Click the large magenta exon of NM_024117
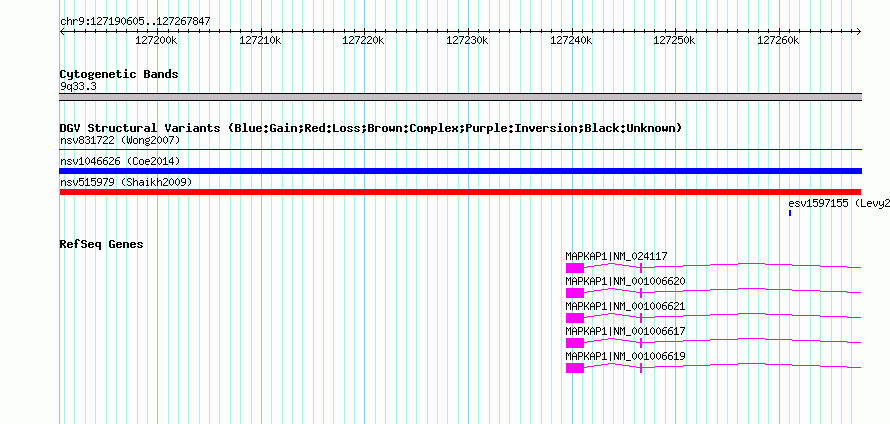Image resolution: width=890 pixels, height=424 pixels. pyautogui.click(x=574, y=268)
